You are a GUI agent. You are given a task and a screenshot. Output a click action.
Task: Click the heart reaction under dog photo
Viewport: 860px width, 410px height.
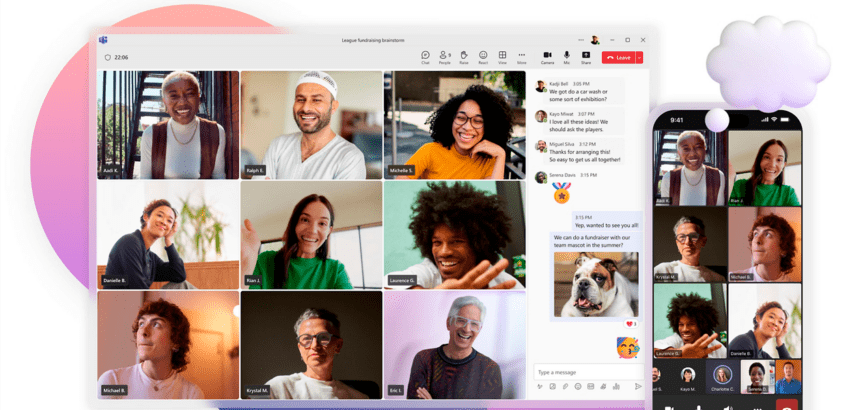tap(631, 324)
